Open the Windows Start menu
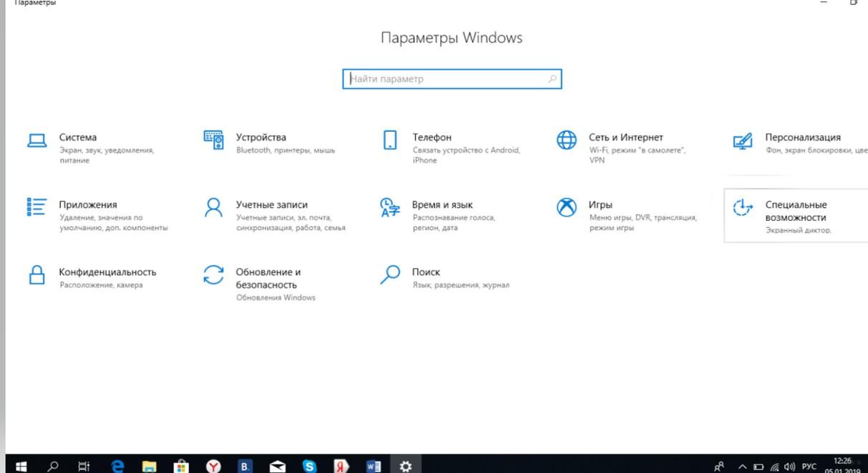The image size is (868, 473). point(21,466)
